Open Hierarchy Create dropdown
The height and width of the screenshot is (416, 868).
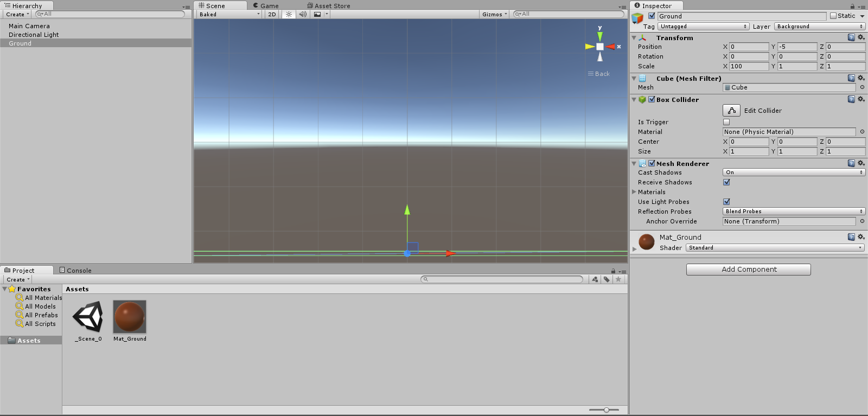(17, 15)
